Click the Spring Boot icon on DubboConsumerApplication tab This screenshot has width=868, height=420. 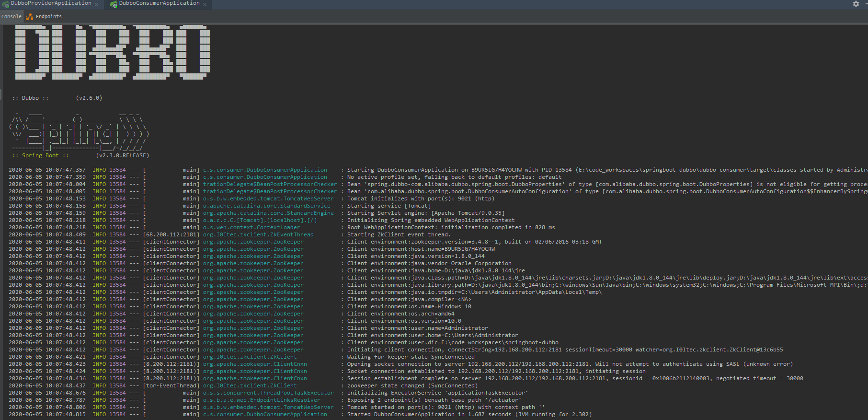(114, 4)
